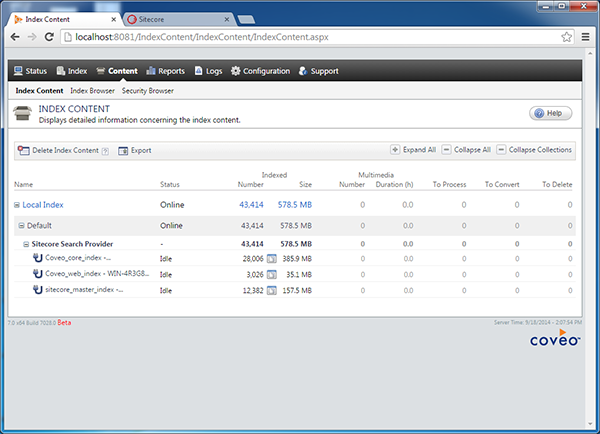Open the Local Index link
The image size is (600, 434).
point(43,205)
